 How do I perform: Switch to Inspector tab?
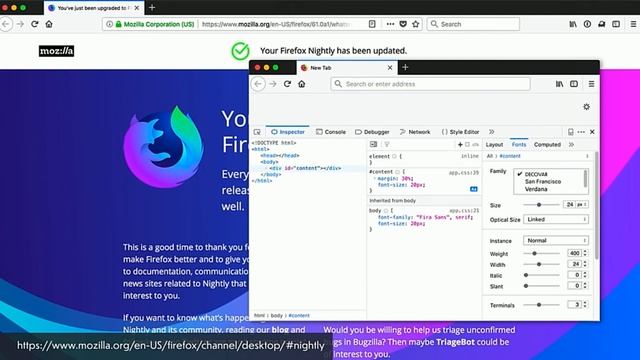point(288,132)
